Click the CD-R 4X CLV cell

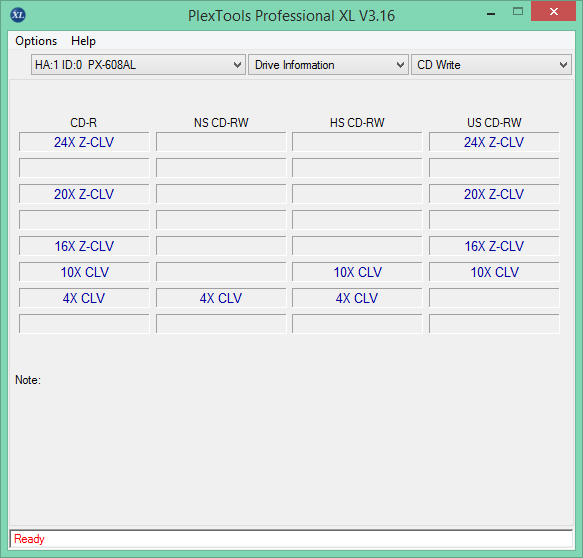(x=84, y=298)
